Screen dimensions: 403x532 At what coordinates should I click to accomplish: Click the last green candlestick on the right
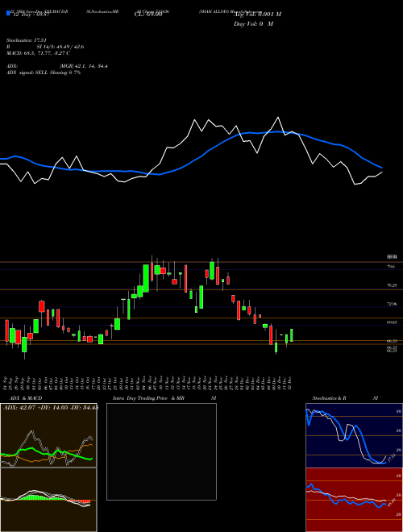coord(292,335)
